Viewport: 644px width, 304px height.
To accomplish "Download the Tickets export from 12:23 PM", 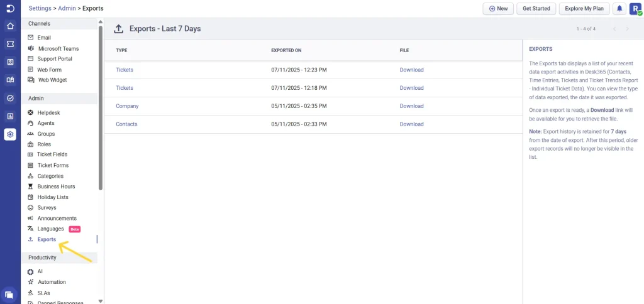I will point(411,70).
